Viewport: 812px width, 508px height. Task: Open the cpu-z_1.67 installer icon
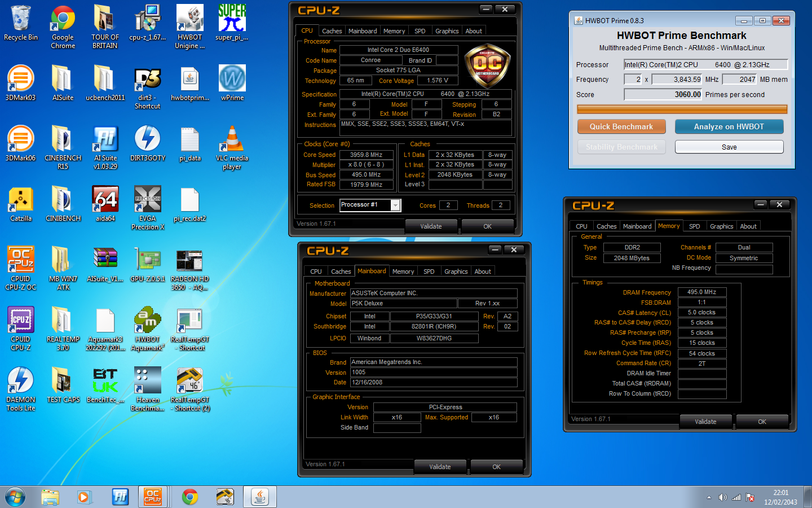coord(148,24)
